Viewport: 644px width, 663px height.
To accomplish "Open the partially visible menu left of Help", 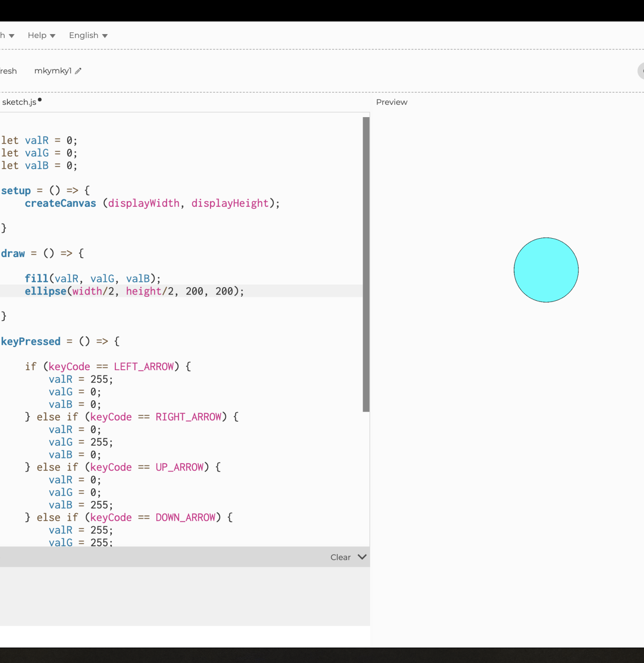I will (7, 35).
